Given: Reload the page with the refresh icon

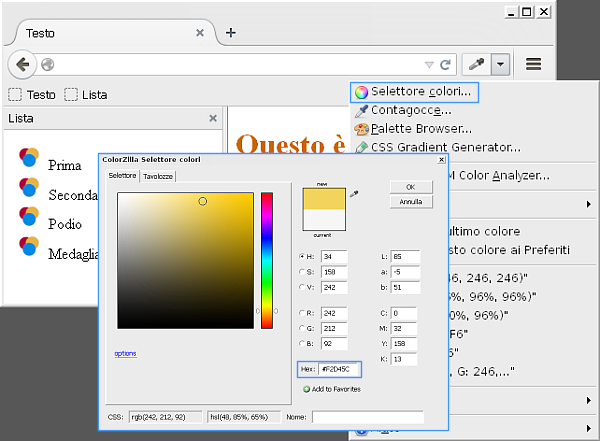Looking at the screenshot, I should tap(445, 64).
